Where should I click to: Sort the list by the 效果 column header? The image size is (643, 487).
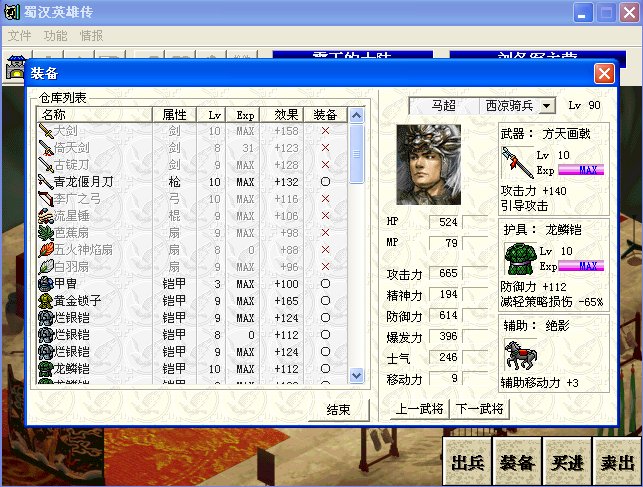pos(286,115)
